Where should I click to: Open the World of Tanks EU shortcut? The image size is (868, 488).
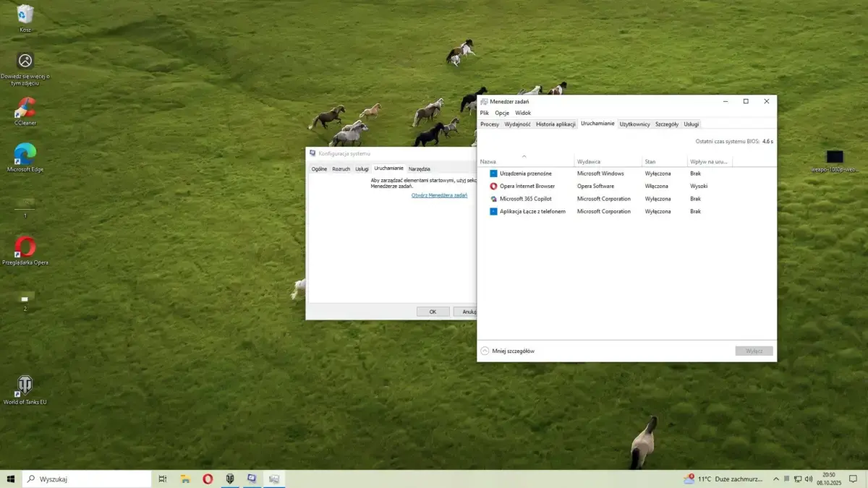coord(25,385)
